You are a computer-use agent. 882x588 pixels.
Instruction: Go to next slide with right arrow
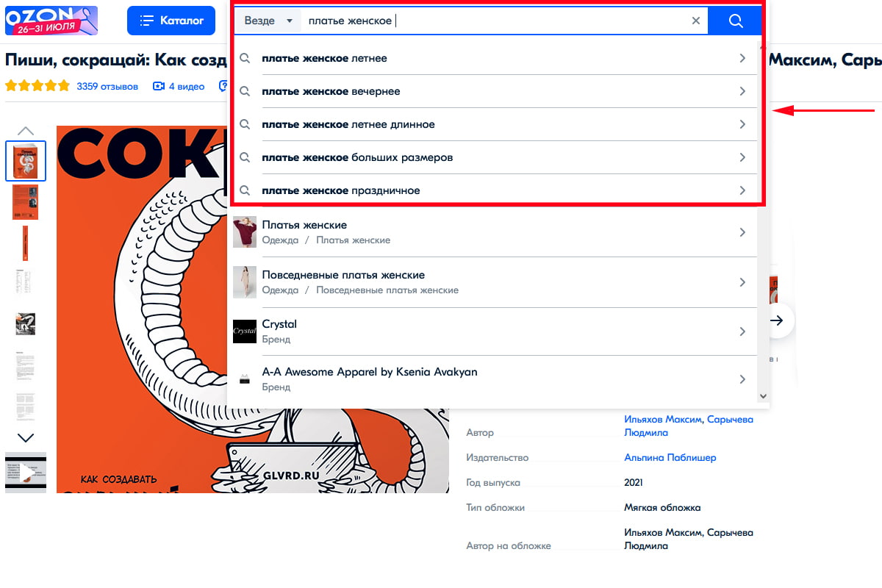click(x=778, y=320)
